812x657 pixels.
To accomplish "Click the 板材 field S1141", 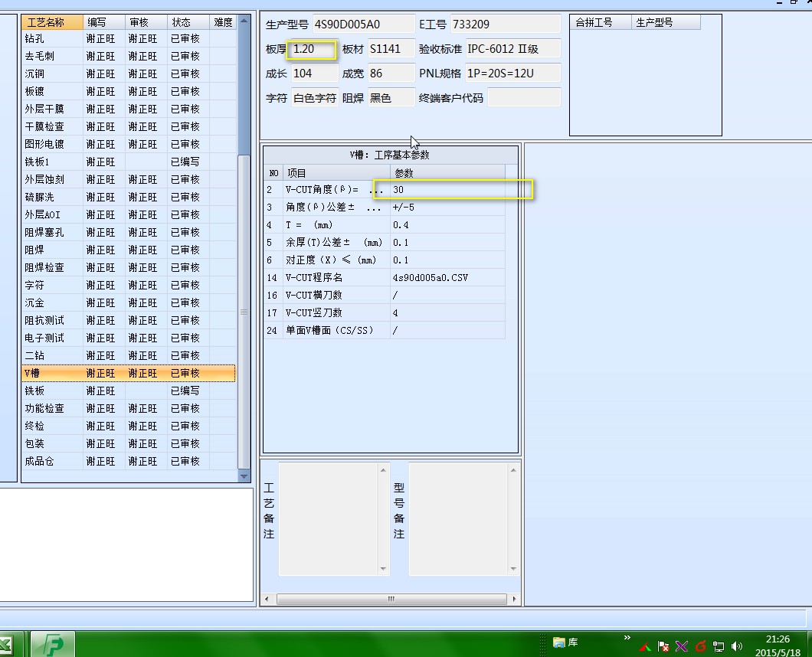I will (x=391, y=49).
